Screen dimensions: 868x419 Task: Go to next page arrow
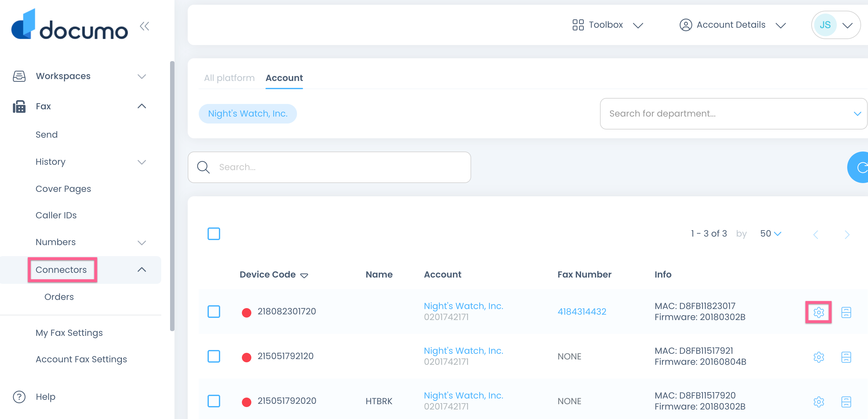click(x=847, y=235)
